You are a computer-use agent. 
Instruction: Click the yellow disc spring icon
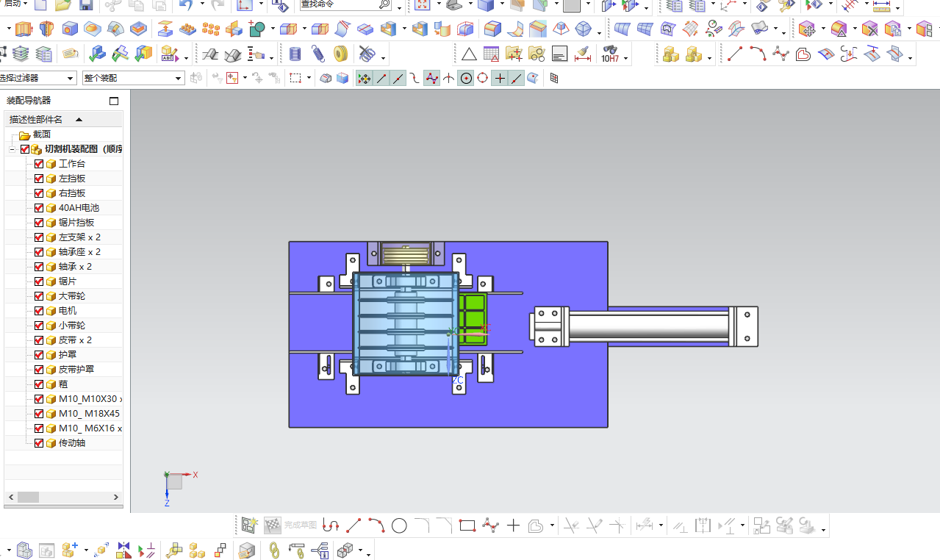pyautogui.click(x=340, y=54)
